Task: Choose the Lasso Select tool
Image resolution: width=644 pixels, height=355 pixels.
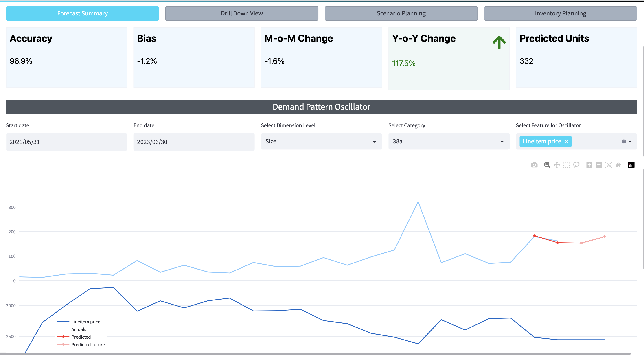Action: [x=576, y=165]
